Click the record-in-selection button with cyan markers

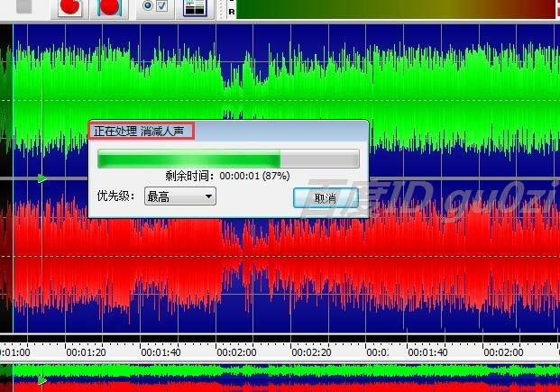[109, 7]
